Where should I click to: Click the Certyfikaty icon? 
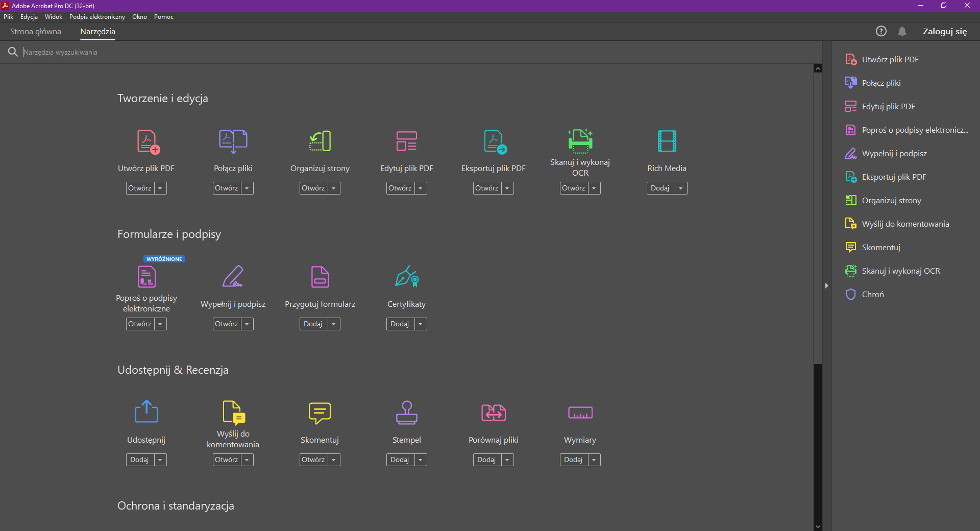pos(407,277)
